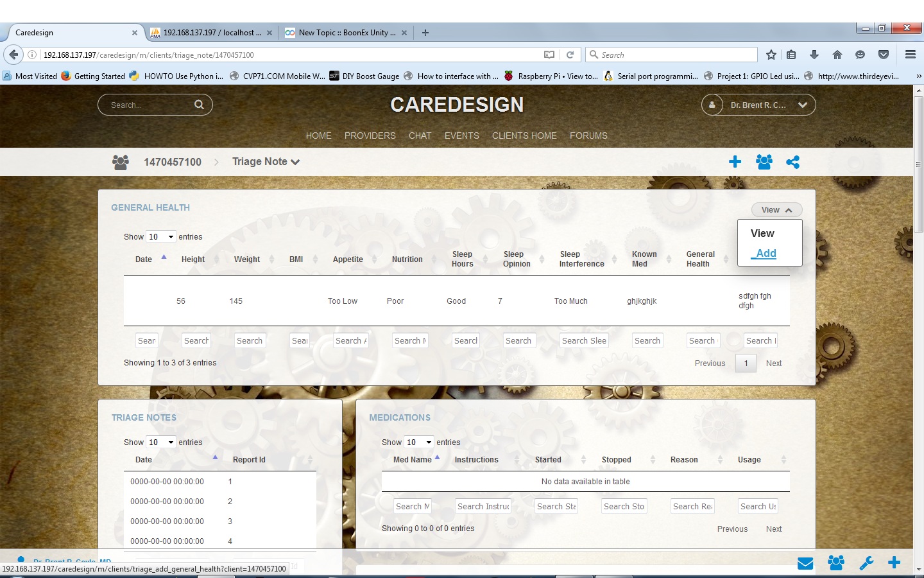The width and height of the screenshot is (924, 578).
Task: Collapse the General Health View menu button
Action: tap(776, 210)
